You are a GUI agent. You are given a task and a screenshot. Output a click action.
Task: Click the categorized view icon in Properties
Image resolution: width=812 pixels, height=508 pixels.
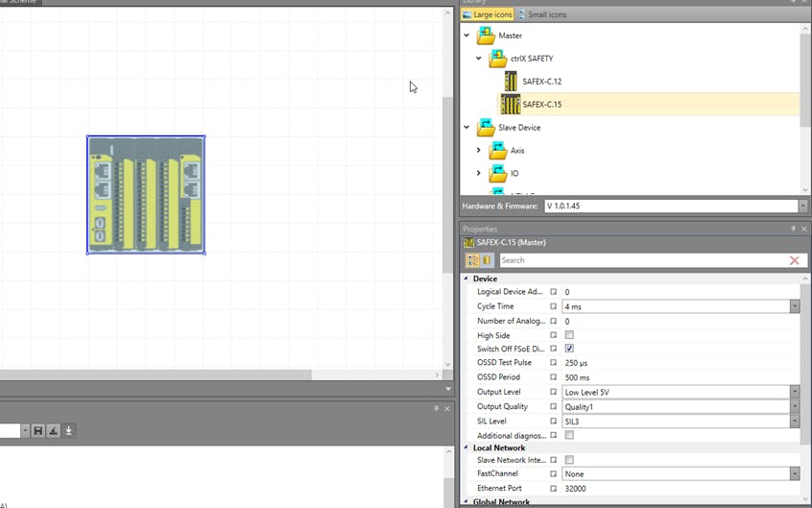pos(472,260)
